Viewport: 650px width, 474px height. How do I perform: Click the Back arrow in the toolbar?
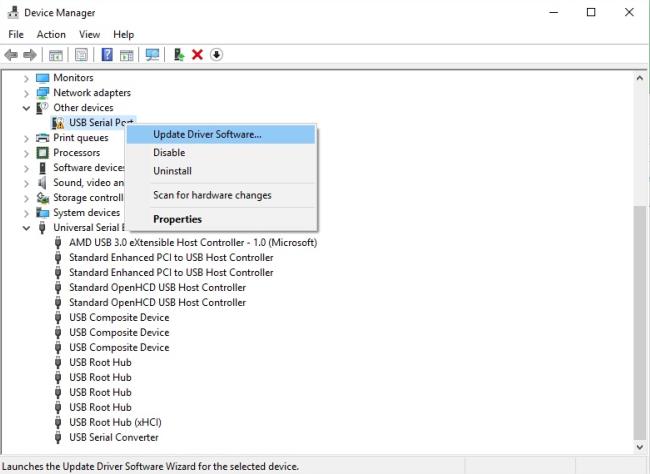pyautogui.click(x=12, y=54)
